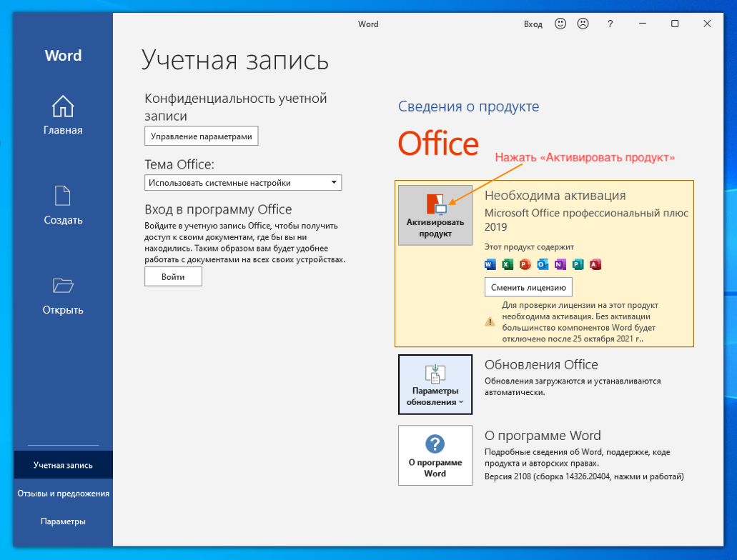Click the activation warning triangle icon
737x560 pixels.
(490, 322)
